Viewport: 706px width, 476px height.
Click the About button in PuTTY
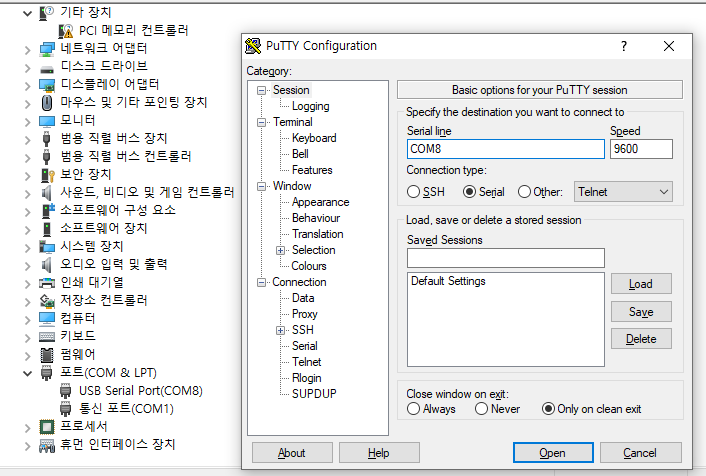coord(292,453)
